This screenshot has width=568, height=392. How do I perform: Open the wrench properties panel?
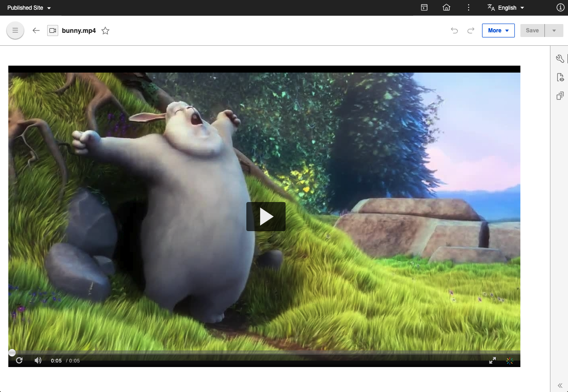click(560, 59)
